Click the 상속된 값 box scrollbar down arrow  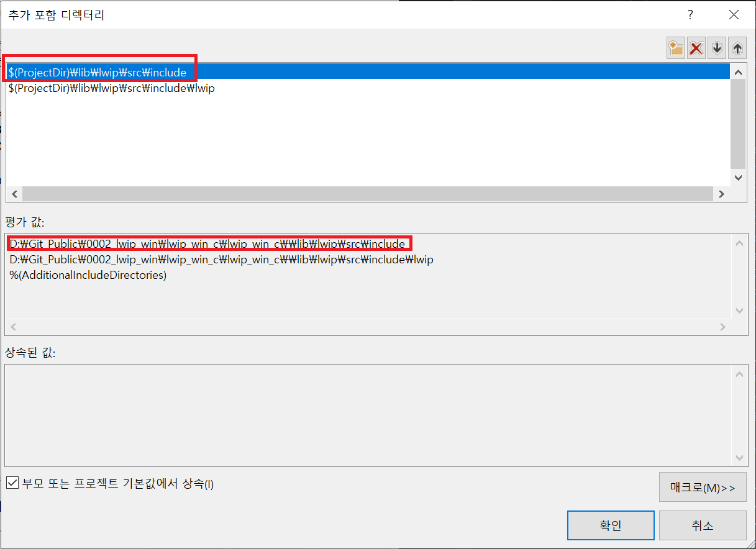(739, 458)
